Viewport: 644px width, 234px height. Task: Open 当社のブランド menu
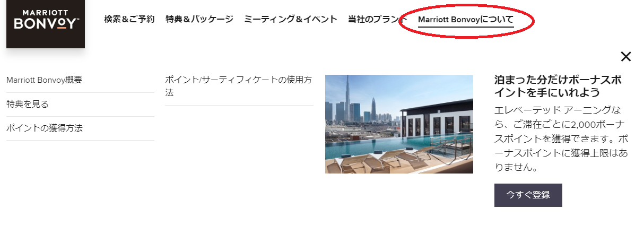(x=378, y=19)
